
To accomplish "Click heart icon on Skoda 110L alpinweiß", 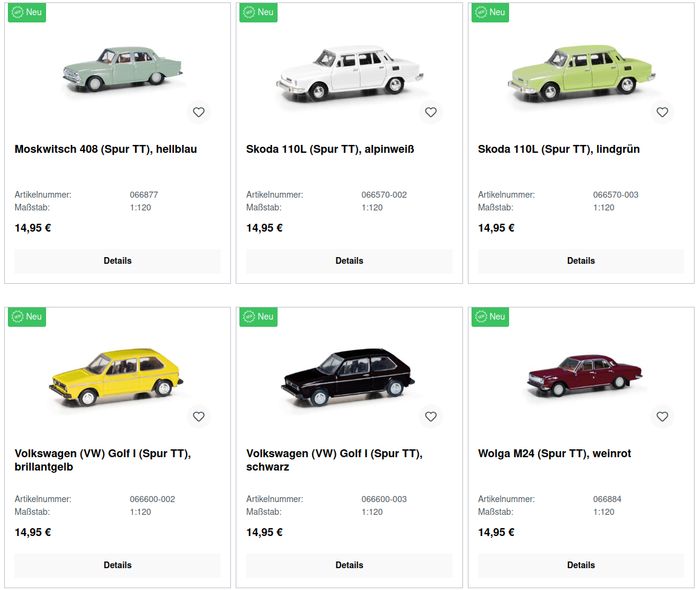I will click(x=431, y=112).
